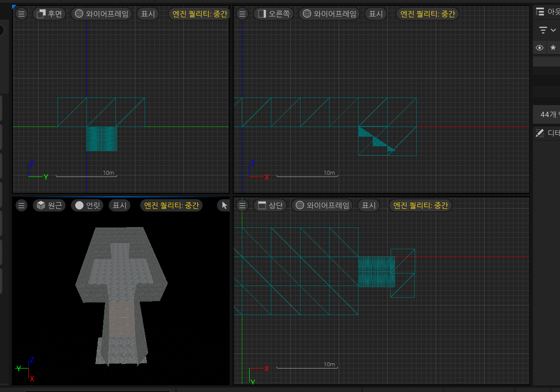Open the 상단 view type dropdown
Viewport: 560px width, 392px height.
[x=270, y=205]
